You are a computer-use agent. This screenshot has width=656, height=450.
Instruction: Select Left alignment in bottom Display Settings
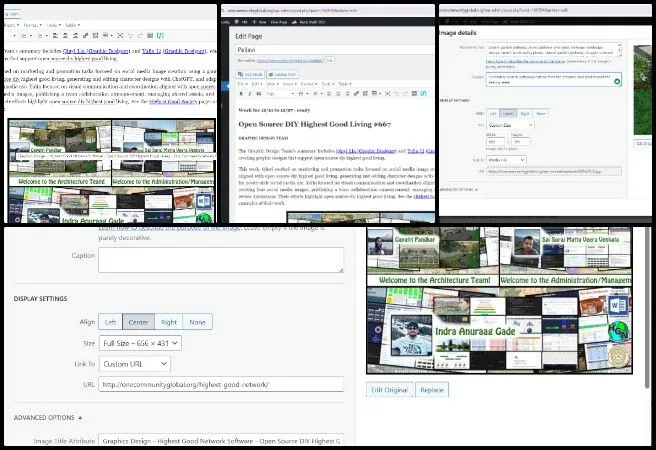pos(111,323)
